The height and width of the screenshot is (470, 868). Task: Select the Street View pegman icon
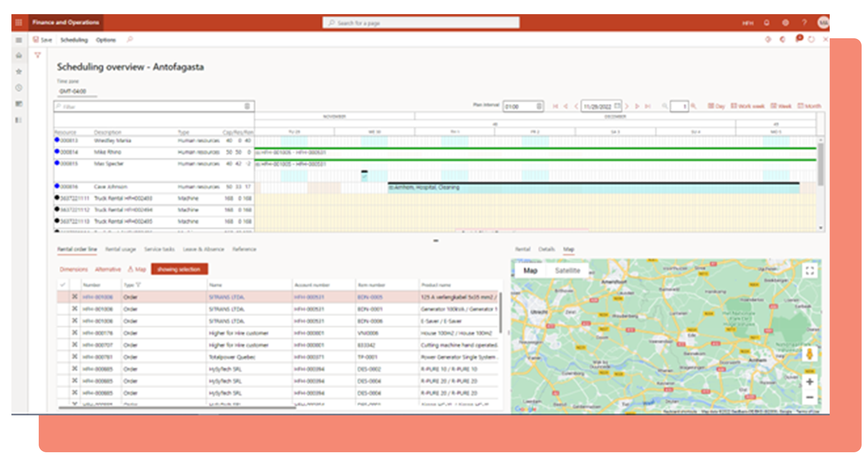pyautogui.click(x=810, y=354)
